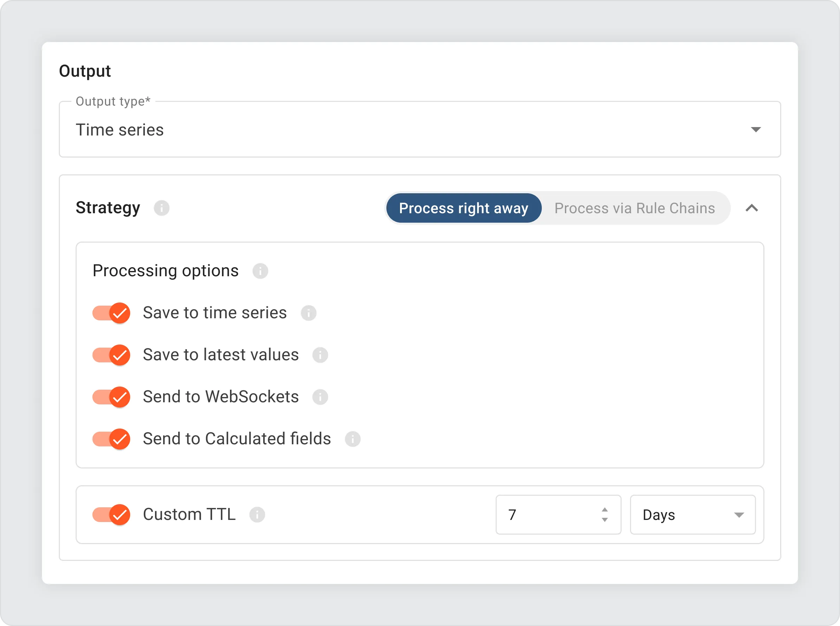Disable Send to Calculated fields switch

click(112, 439)
